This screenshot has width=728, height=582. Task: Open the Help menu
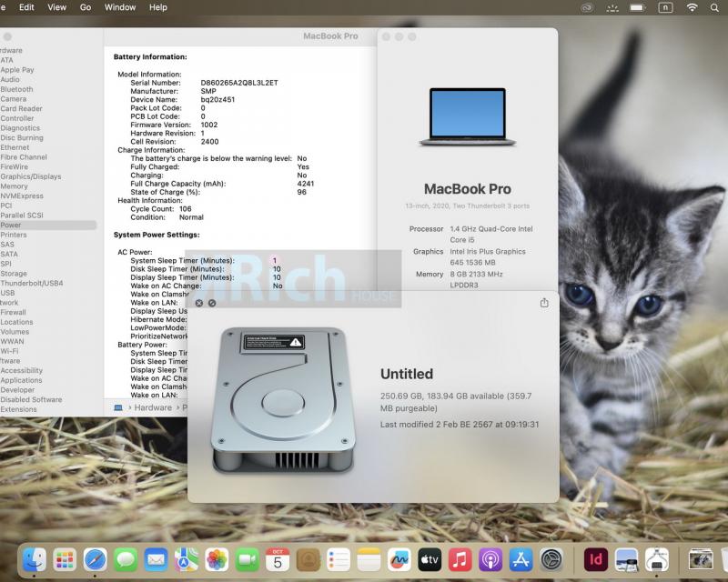[157, 7]
